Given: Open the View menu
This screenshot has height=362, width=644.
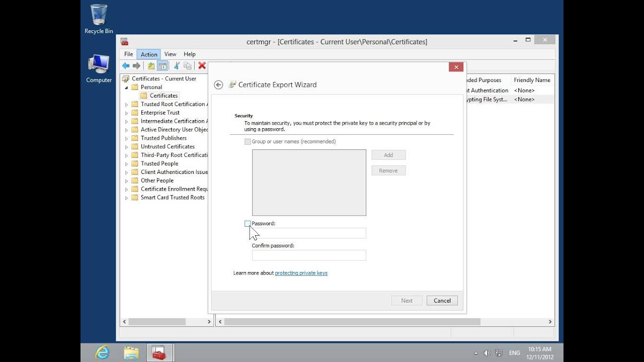Looking at the screenshot, I should pyautogui.click(x=170, y=54).
